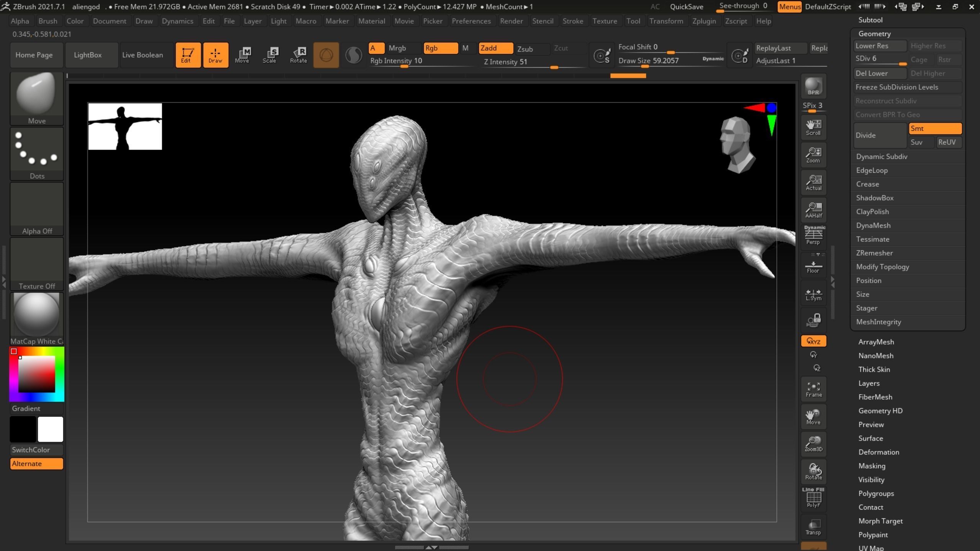Screen dimensions: 980x551
Task: Expand the ArrayMesh subpalette
Action: click(x=876, y=342)
